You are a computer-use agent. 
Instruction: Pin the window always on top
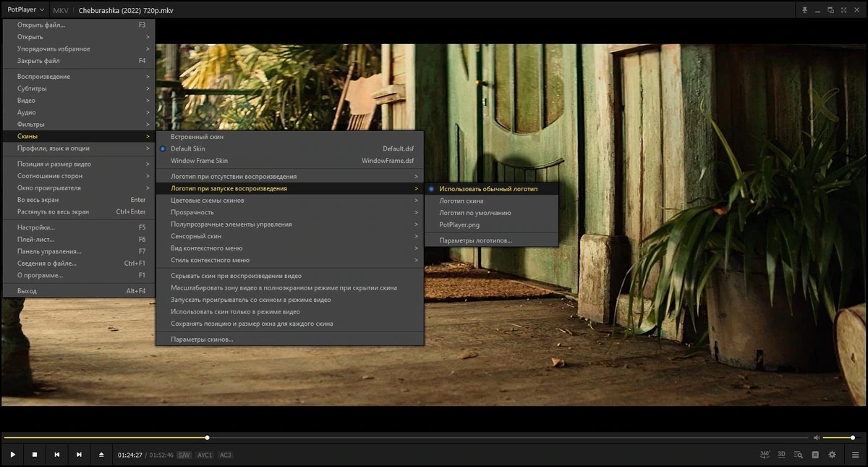point(805,10)
